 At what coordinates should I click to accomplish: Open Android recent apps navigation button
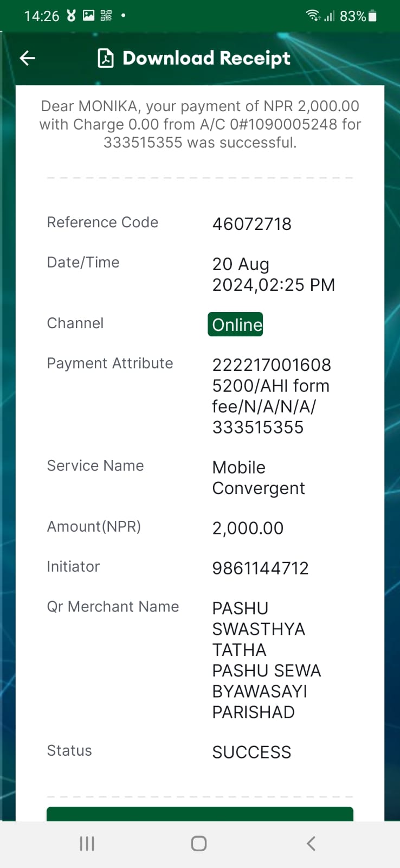(87, 844)
